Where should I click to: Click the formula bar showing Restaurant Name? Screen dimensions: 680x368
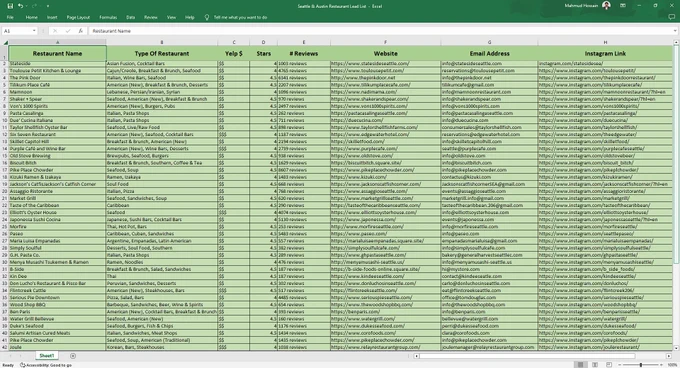[380, 31]
